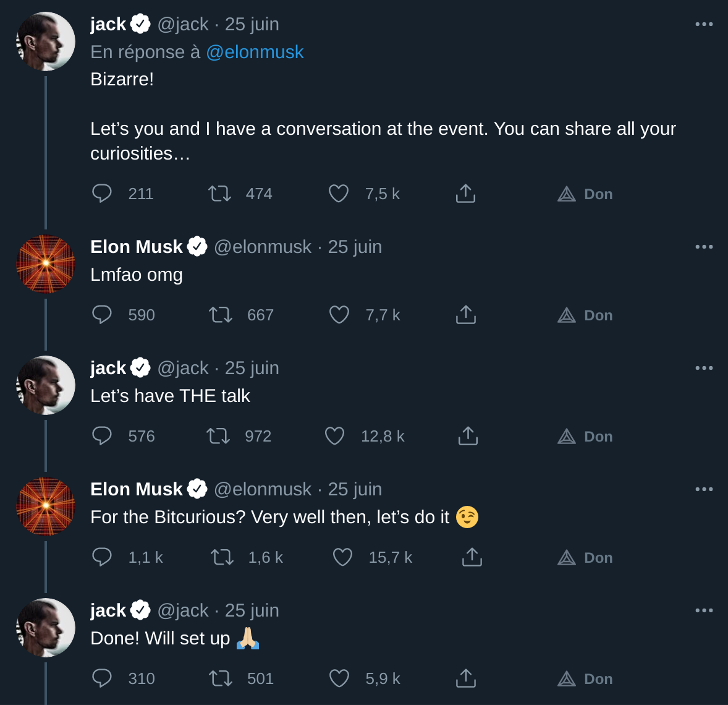Reply to "Let's have THE talk" tweet

(x=102, y=436)
